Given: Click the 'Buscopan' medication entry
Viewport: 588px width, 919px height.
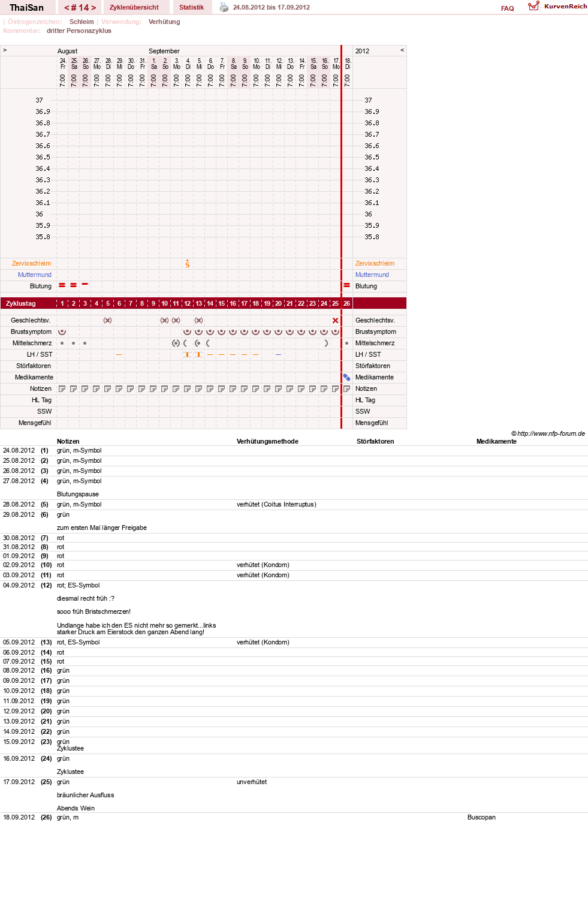Looking at the screenshot, I should (x=481, y=817).
